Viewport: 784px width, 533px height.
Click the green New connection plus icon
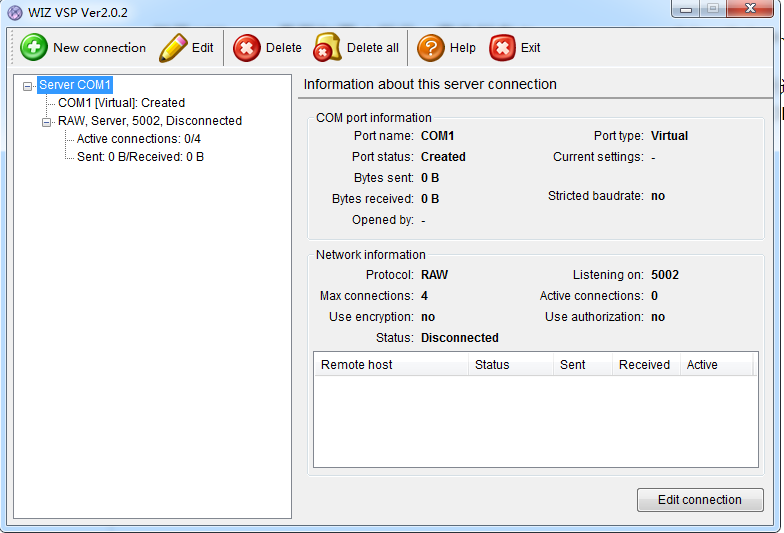click(x=34, y=48)
